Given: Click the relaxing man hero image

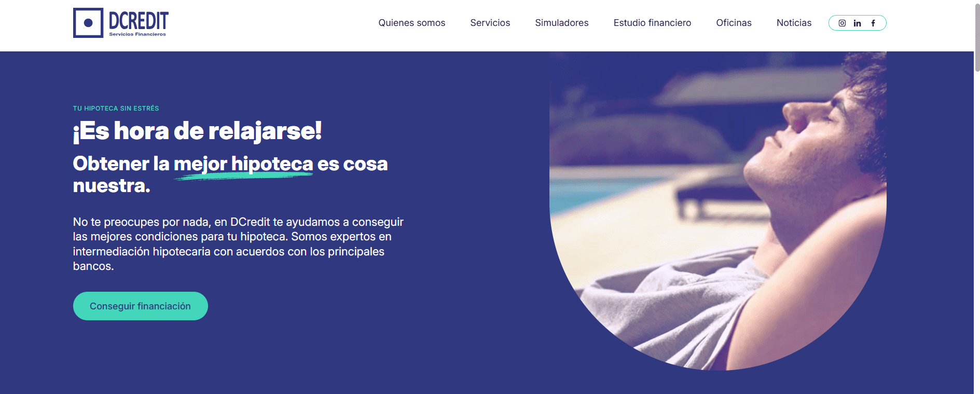Looking at the screenshot, I should tap(718, 211).
